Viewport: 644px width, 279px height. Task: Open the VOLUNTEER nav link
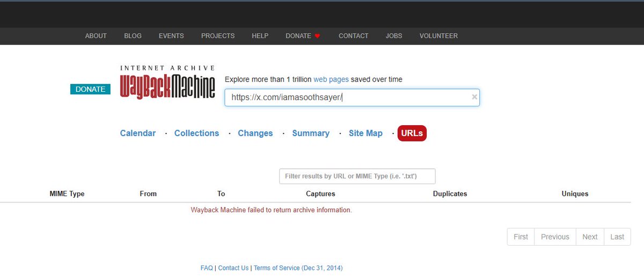point(438,36)
